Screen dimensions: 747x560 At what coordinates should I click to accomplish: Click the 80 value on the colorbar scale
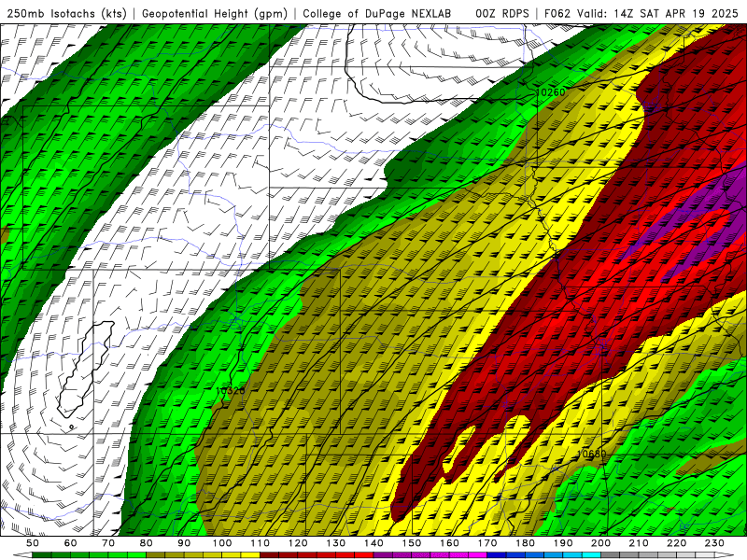click(x=147, y=543)
